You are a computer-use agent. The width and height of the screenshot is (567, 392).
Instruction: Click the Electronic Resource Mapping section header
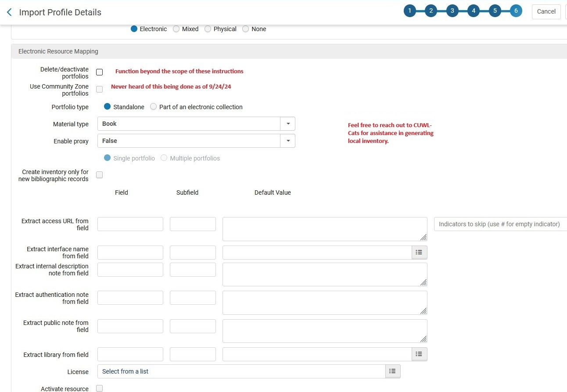(289, 51)
